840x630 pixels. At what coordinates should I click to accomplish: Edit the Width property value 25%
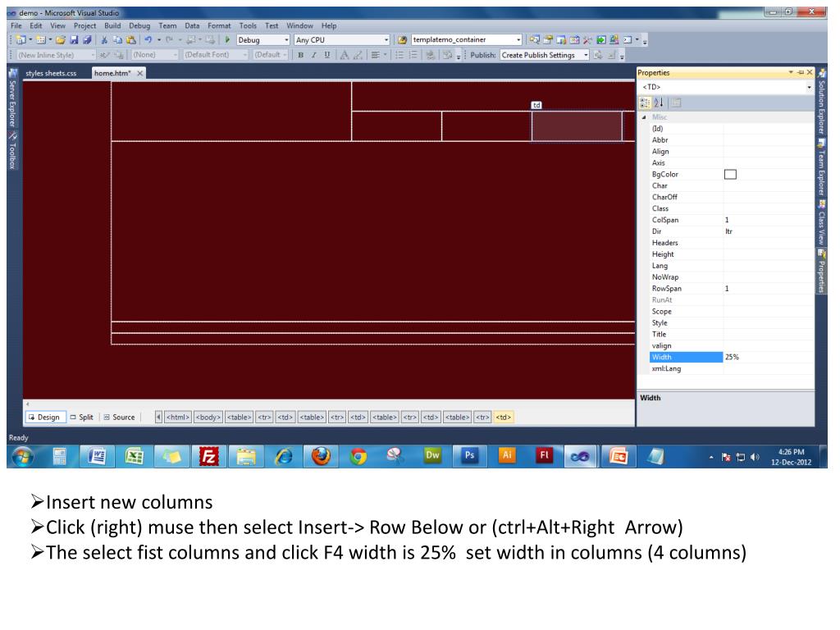[768, 358]
